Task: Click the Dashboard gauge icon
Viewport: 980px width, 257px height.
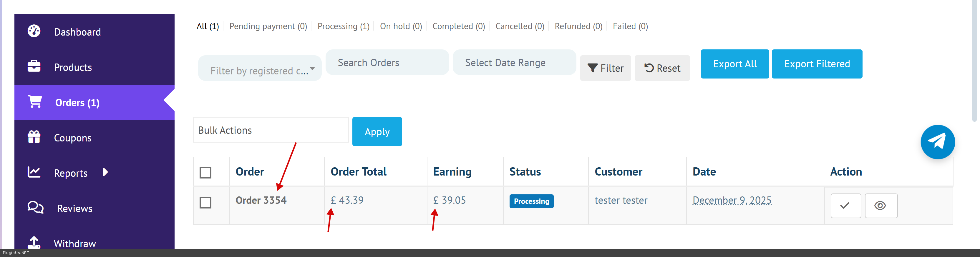Action: tap(34, 31)
